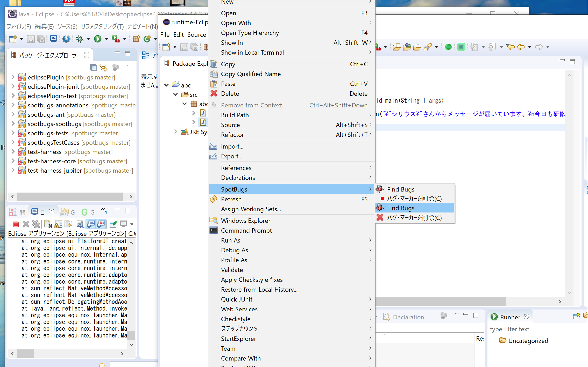Click the Pin Console icon

(x=113, y=224)
